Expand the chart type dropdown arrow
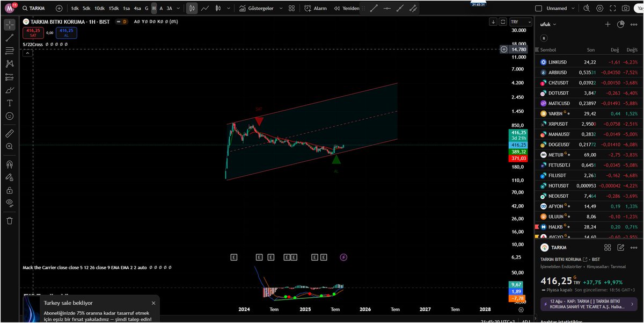 pos(230,9)
